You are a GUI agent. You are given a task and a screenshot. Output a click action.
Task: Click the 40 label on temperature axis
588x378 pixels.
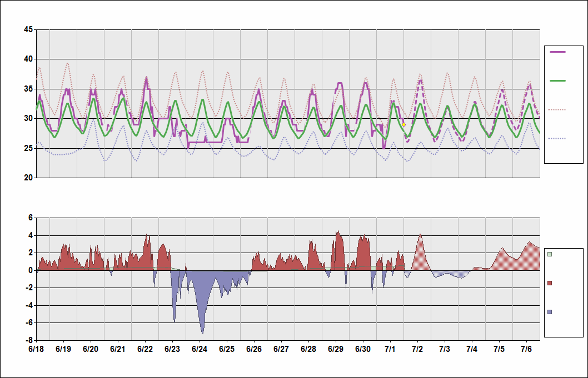28,59
